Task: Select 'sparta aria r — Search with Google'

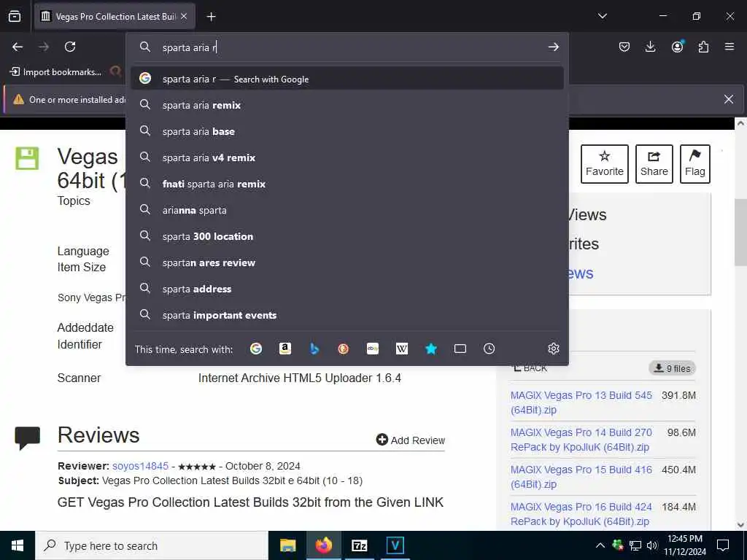Action: pyautogui.click(x=347, y=79)
